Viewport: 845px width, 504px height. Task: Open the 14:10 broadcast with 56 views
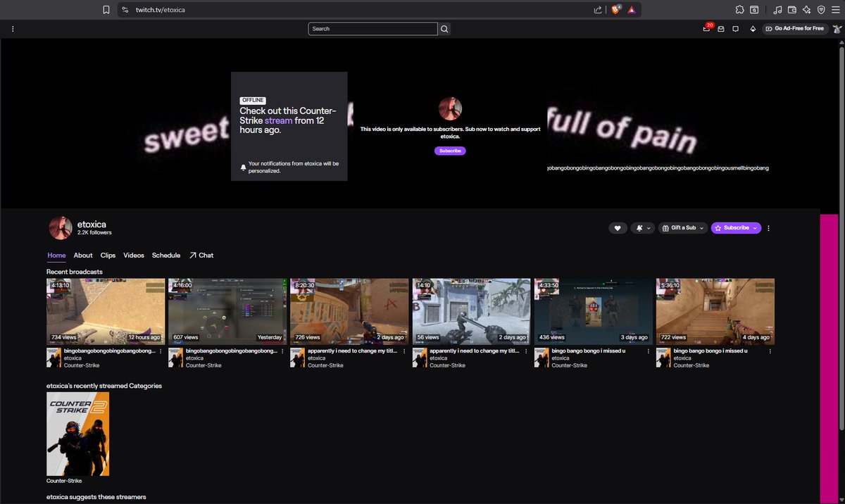point(471,311)
